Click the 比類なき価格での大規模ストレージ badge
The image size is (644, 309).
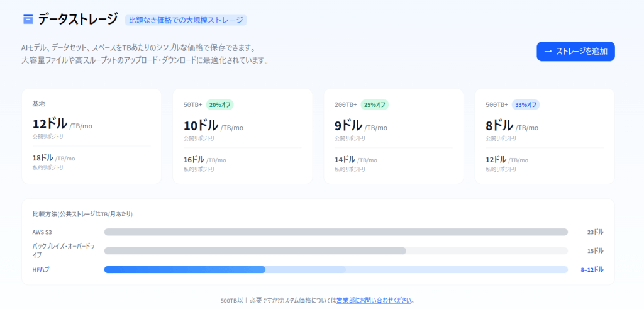tap(186, 20)
